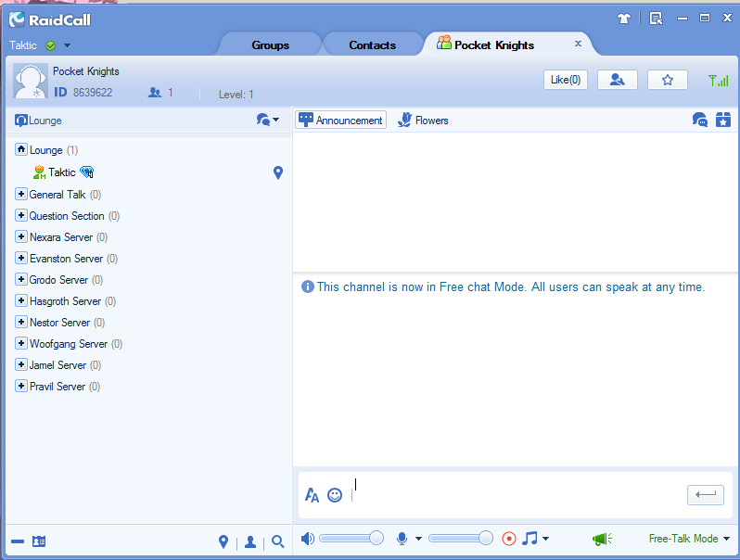Click the Pocket Knights group avatar

pyautogui.click(x=31, y=81)
